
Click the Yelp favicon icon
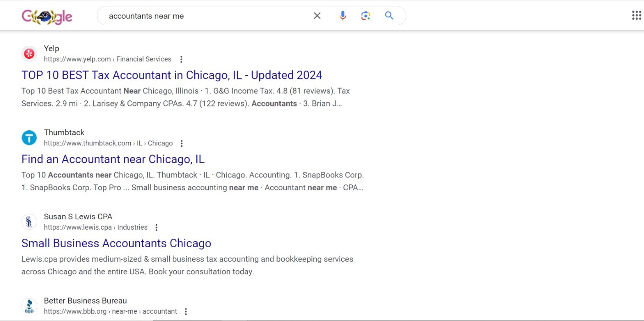pos(29,54)
